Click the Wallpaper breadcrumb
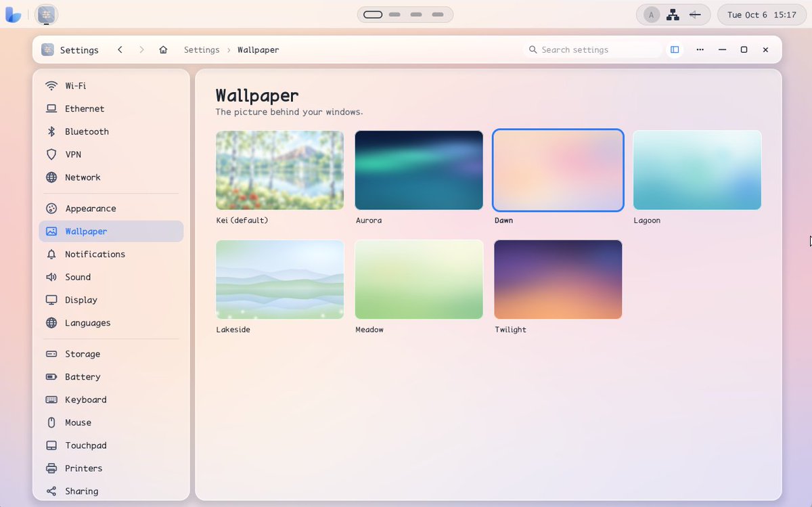The image size is (812, 507). pyautogui.click(x=258, y=50)
